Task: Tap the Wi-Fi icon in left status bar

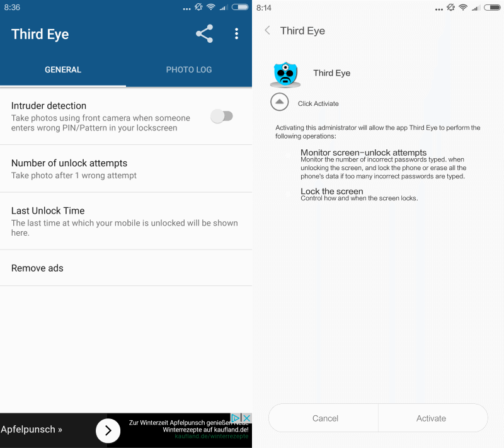Action: point(211,7)
